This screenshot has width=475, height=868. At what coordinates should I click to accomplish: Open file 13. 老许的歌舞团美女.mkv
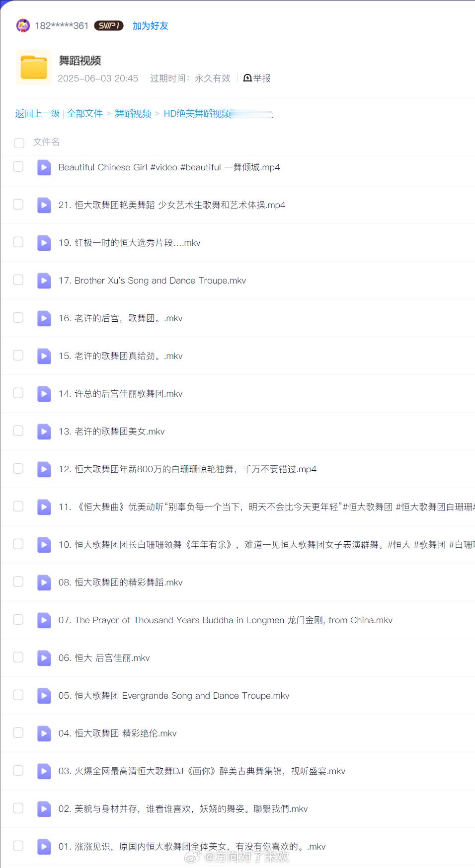point(111,432)
